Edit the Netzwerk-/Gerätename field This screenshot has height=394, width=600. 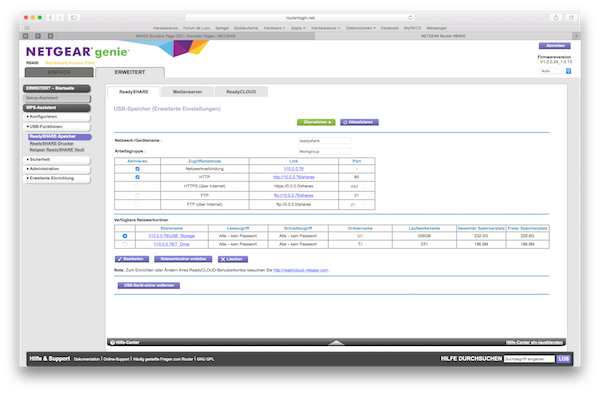(324, 141)
